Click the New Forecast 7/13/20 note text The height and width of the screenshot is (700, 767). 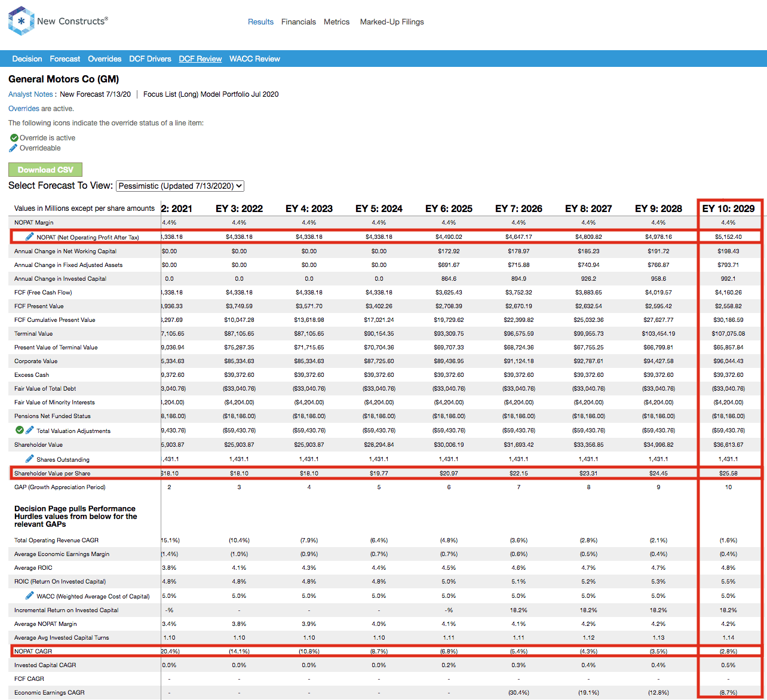tap(96, 94)
